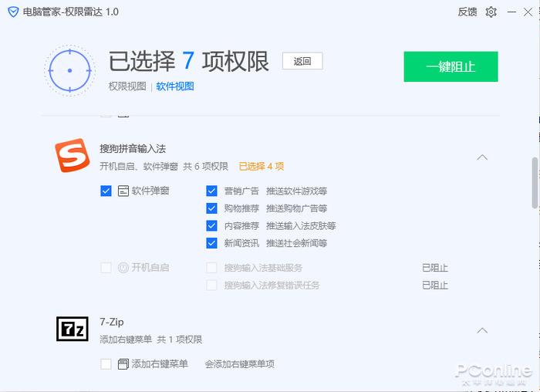
Task: Uncheck the 营销广告 checkbox
Action: pyautogui.click(x=211, y=191)
